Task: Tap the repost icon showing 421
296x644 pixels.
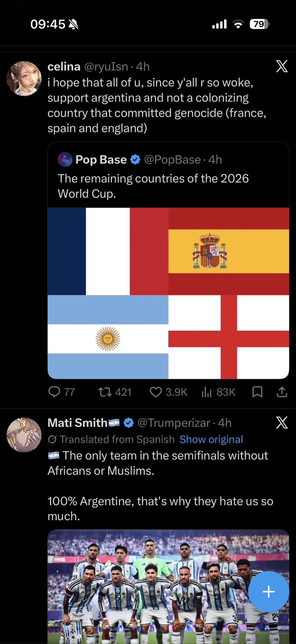Action: tap(105, 392)
